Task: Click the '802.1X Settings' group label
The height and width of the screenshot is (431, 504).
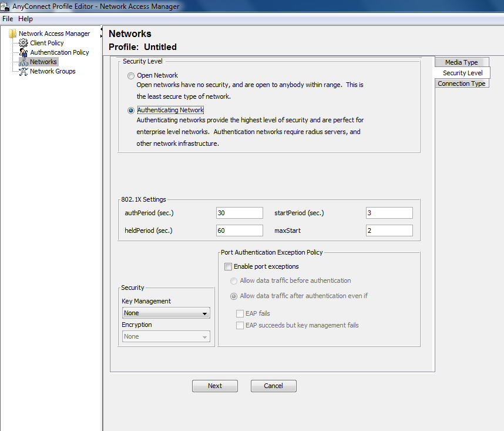Action: click(x=144, y=199)
